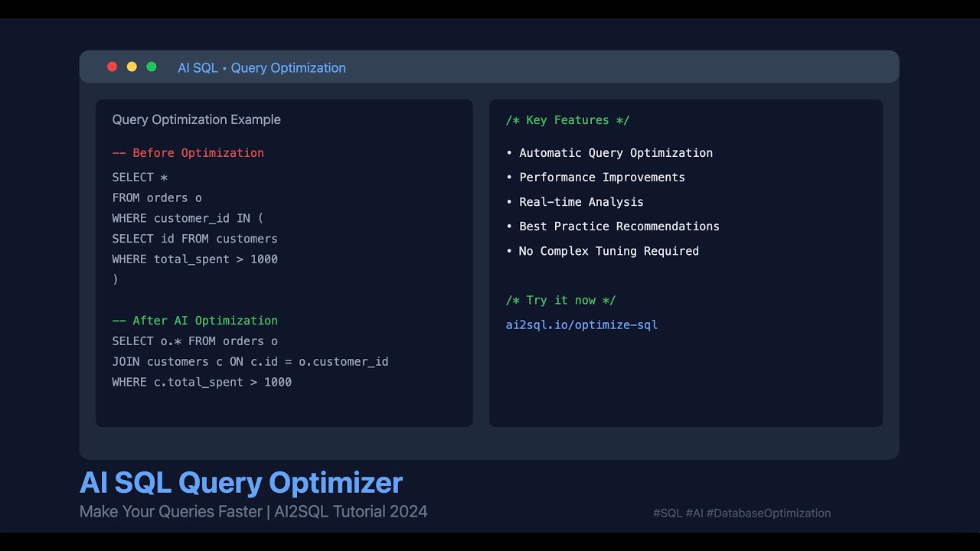Click the 'JOIN customers c ON c.id' line
Image resolution: width=980 pixels, height=551 pixels.
click(250, 361)
